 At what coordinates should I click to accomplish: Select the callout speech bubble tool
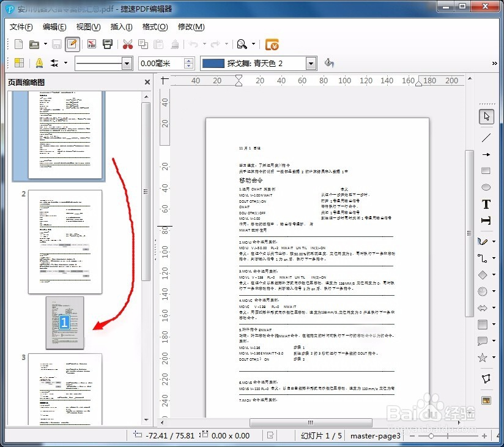(483, 341)
